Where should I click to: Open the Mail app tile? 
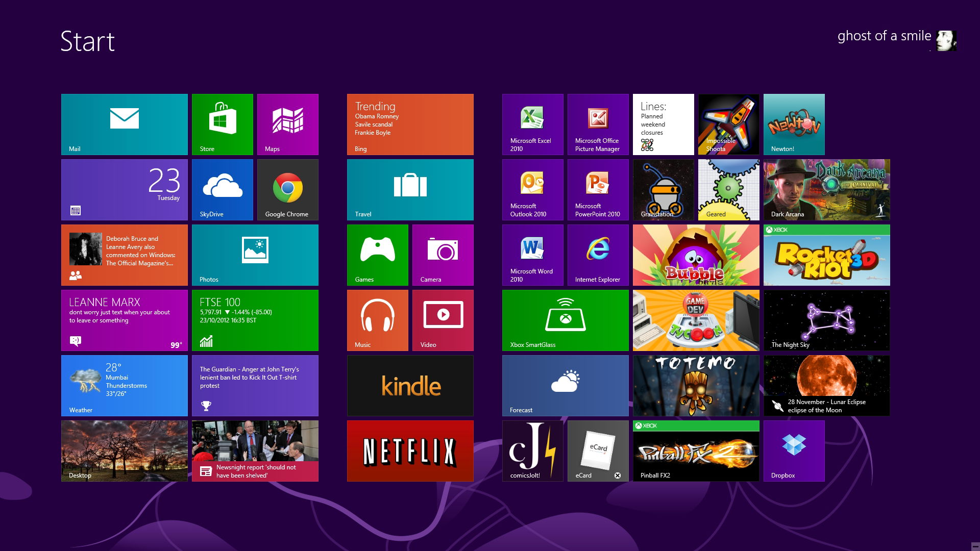point(125,124)
